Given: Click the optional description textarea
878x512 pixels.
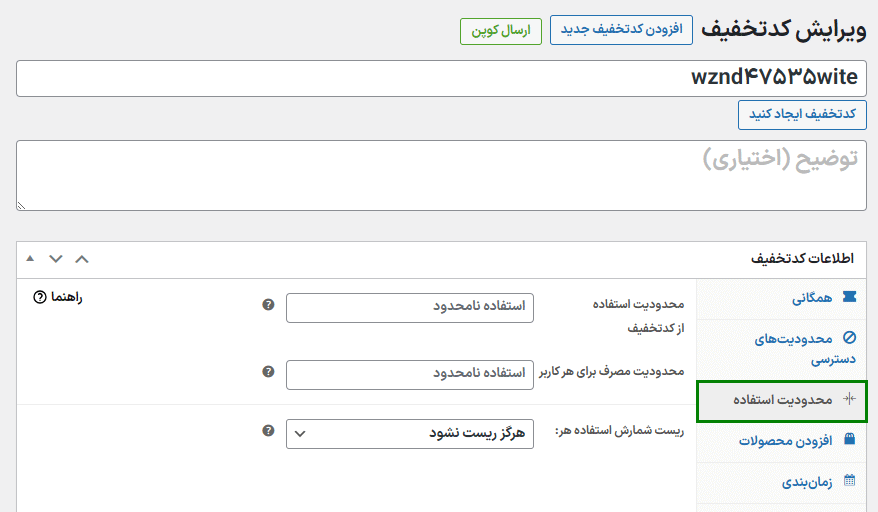Looking at the screenshot, I should pos(441,175).
